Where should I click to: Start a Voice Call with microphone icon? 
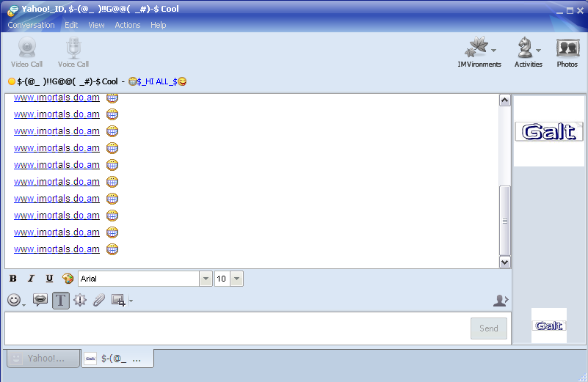tap(73, 52)
